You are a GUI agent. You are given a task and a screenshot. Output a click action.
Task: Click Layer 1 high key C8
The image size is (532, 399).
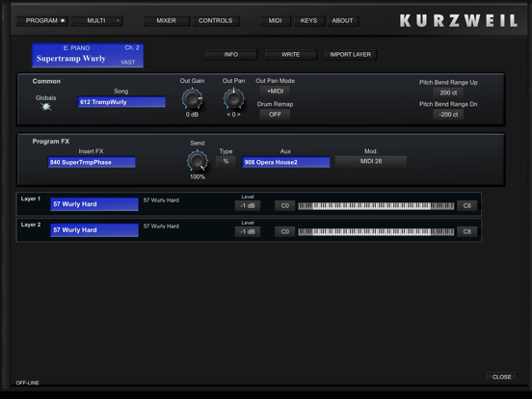tap(466, 205)
